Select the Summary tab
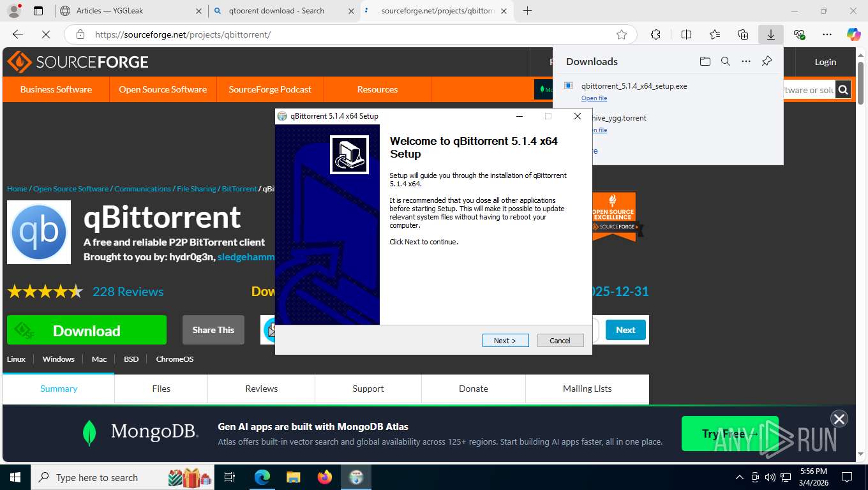 pos(59,389)
